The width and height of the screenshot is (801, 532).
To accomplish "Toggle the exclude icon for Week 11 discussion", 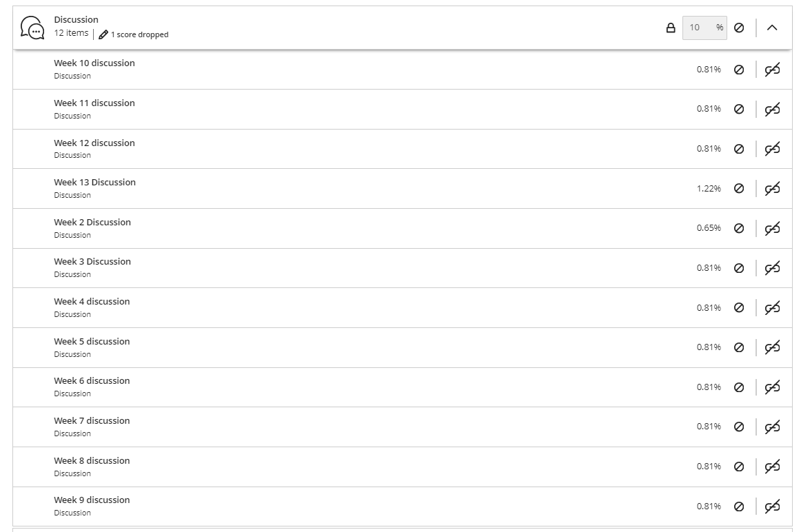I will 739,109.
